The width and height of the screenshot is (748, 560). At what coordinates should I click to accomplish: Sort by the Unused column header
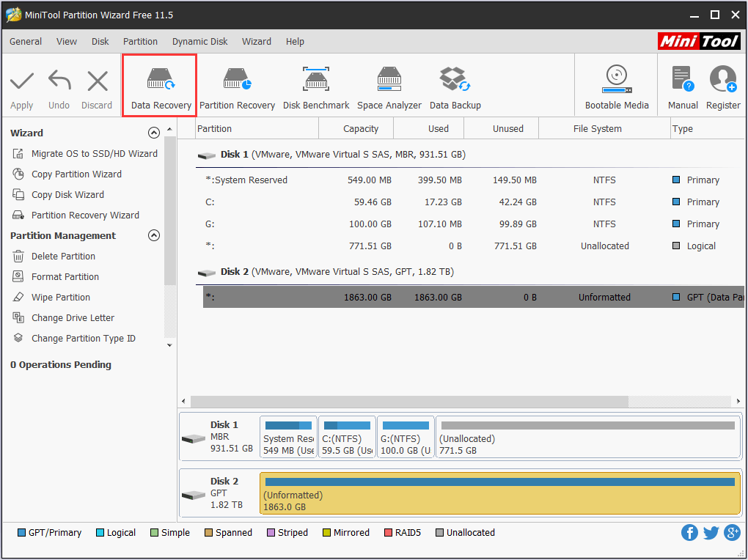(x=502, y=129)
